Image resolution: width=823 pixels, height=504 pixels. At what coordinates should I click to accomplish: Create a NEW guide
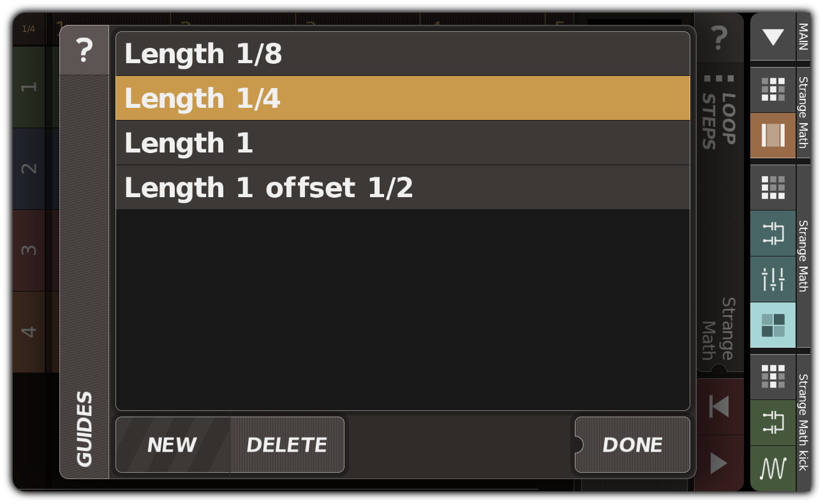click(x=172, y=445)
